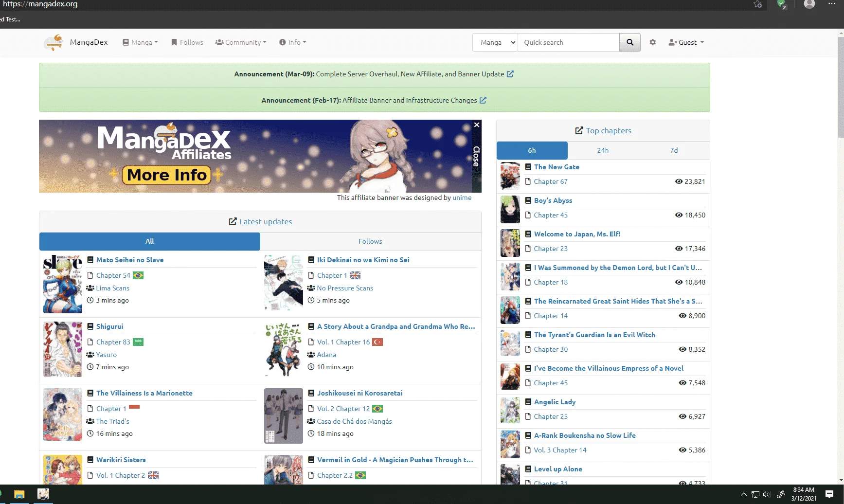Click the browser favorites star icon
The width and height of the screenshot is (844, 504).
(757, 4)
